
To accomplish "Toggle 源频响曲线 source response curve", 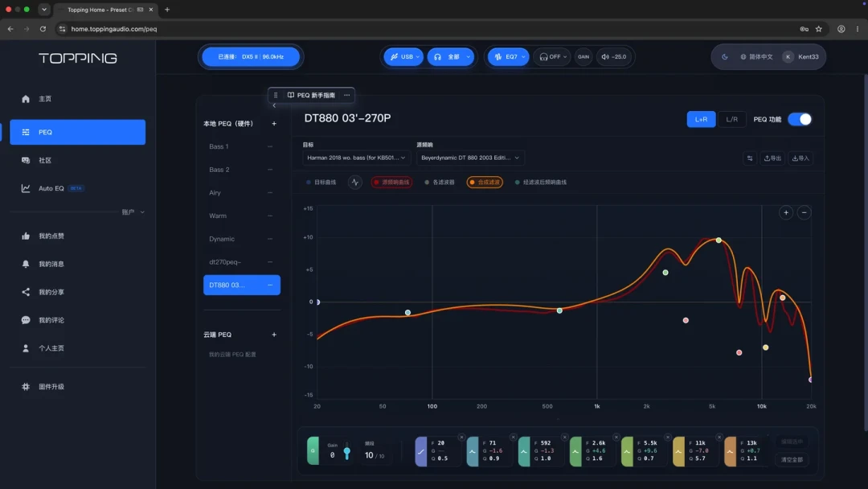I will coord(391,183).
